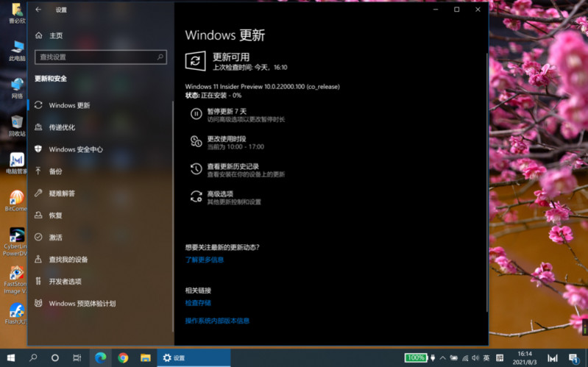The width and height of the screenshot is (588, 367).
Task: View 查看更新历史记录 update history
Action: (233, 167)
